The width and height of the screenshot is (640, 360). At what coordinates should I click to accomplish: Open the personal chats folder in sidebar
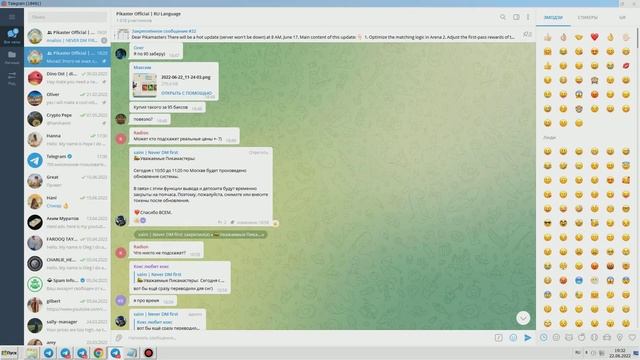[x=12, y=57]
